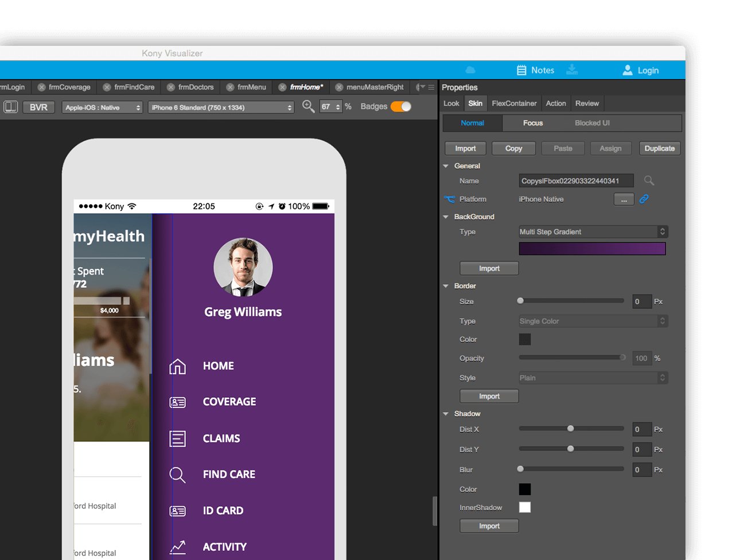Select the Blocked UI skin state
This screenshot has height=560, width=732.
592,123
